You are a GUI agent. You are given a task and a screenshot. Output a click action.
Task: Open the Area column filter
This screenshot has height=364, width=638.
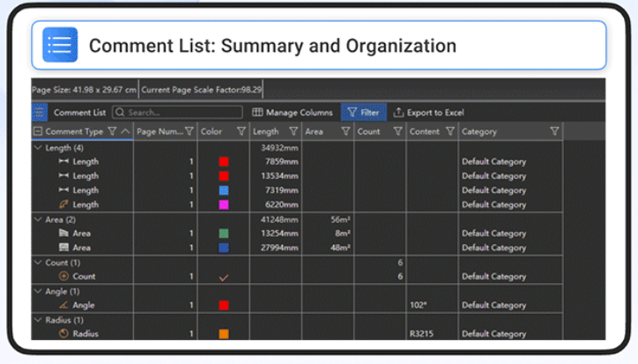[x=345, y=131]
